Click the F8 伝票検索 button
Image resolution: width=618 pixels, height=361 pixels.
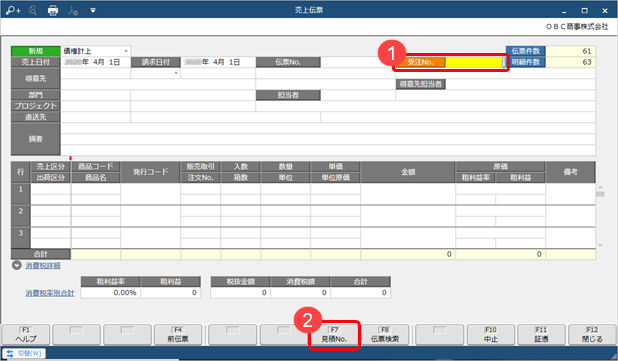coord(385,335)
